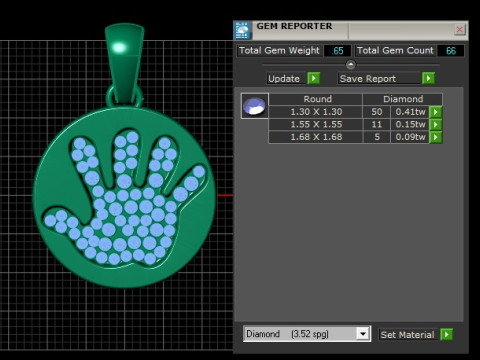Click the green arrow next to Set Material
Screen dimensions: 480x360
(446, 334)
